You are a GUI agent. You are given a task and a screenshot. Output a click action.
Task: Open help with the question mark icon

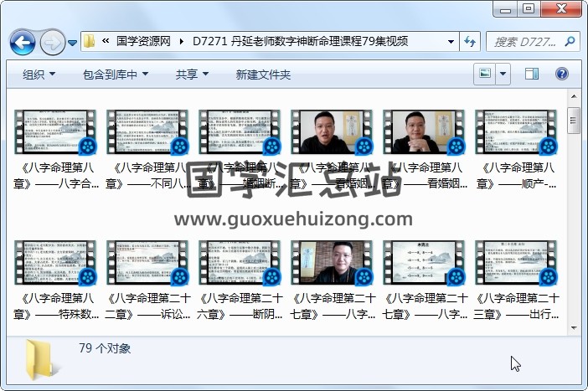pyautogui.click(x=562, y=74)
